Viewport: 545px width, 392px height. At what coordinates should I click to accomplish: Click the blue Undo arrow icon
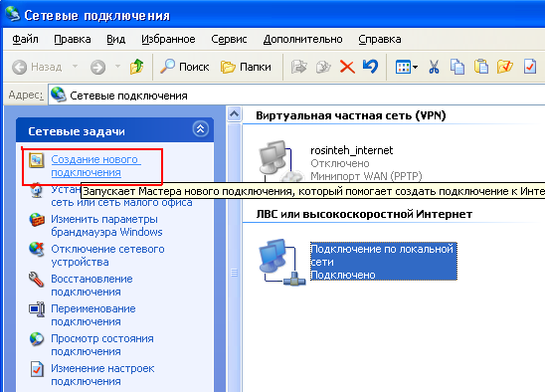(371, 66)
